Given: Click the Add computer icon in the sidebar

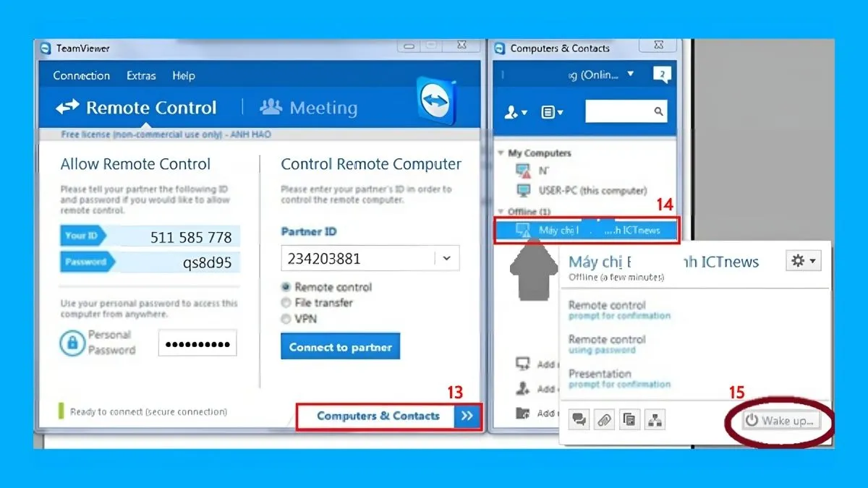Looking at the screenshot, I should [522, 363].
